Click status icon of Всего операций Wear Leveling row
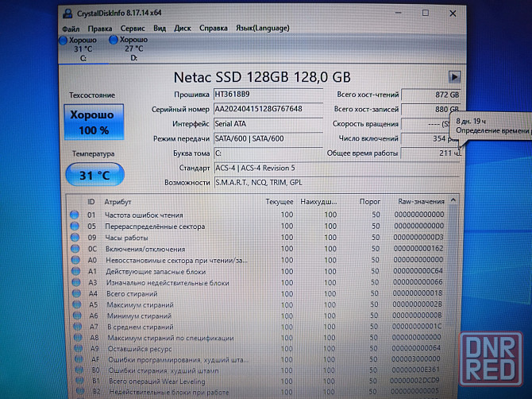 click(79, 381)
